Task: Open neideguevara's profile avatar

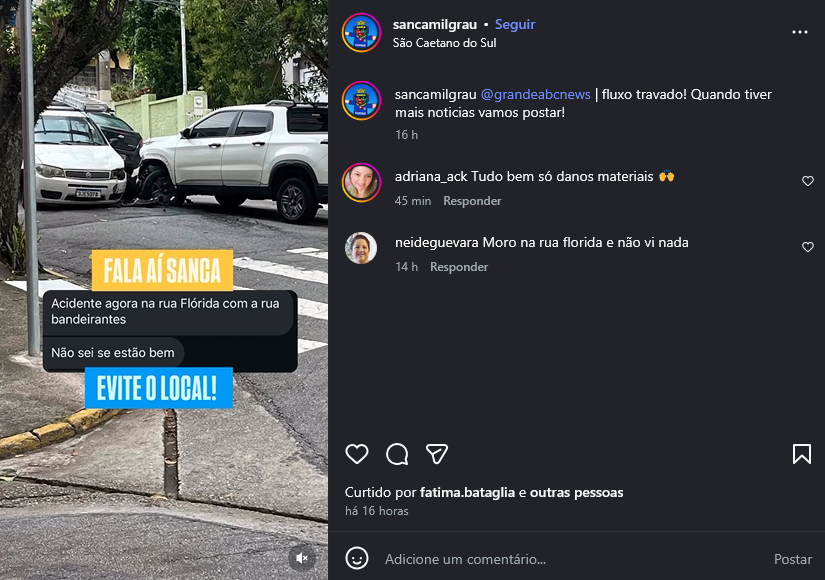Action: (x=361, y=248)
